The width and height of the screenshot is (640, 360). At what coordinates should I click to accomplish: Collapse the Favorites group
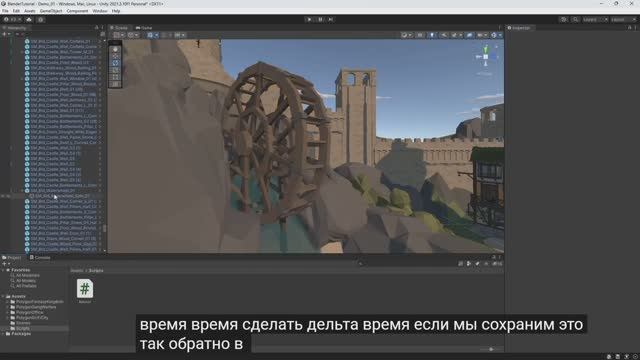click(x=4, y=270)
